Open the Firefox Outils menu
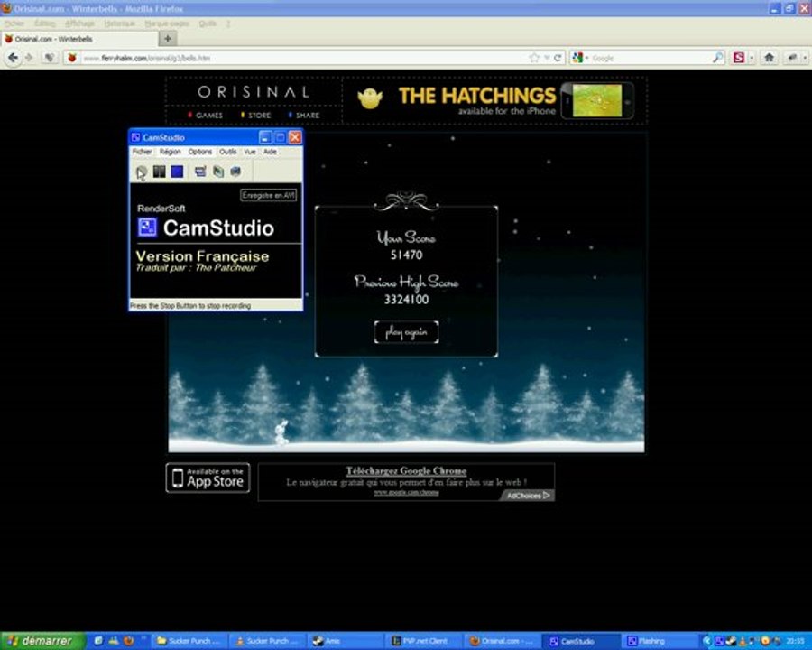 click(208, 23)
